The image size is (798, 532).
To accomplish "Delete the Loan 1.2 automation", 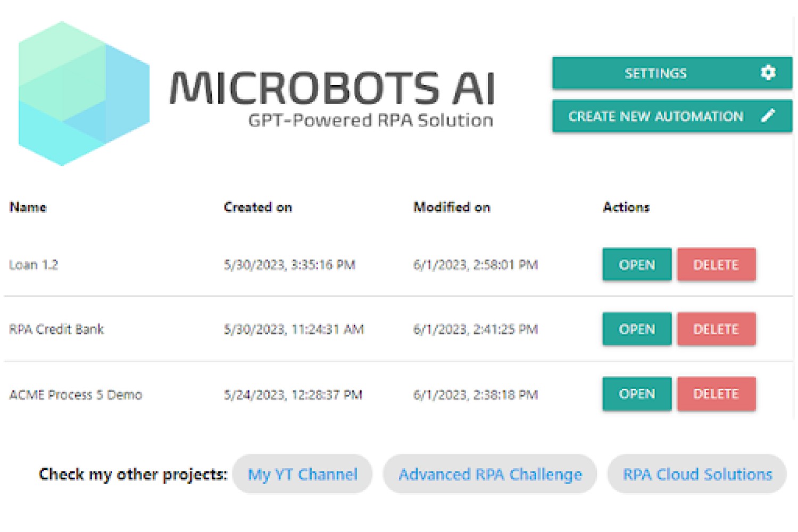I will click(716, 264).
